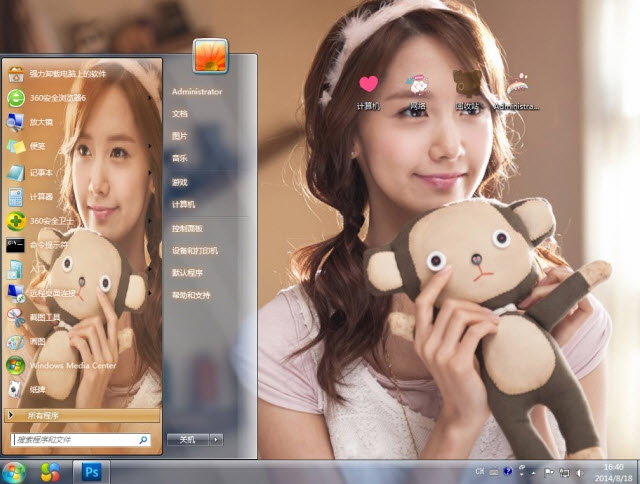This screenshot has width=640, height=484.
Task: Click the blue help question mark tray icon
Action: click(508, 471)
